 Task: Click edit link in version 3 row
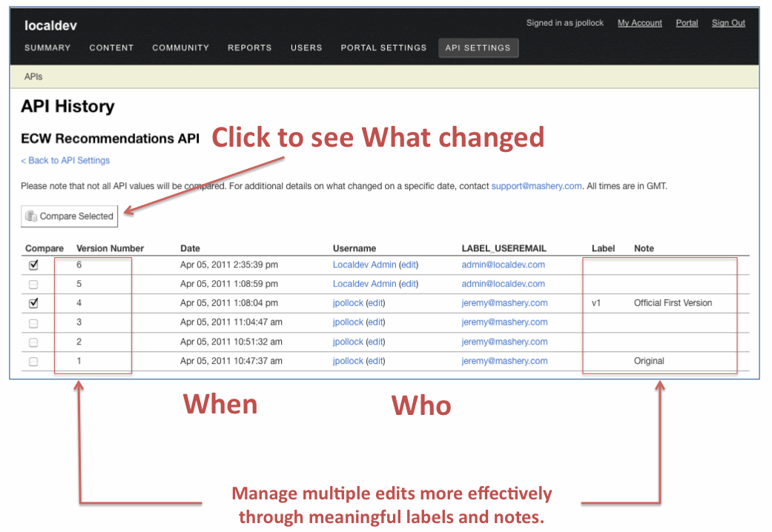click(376, 322)
